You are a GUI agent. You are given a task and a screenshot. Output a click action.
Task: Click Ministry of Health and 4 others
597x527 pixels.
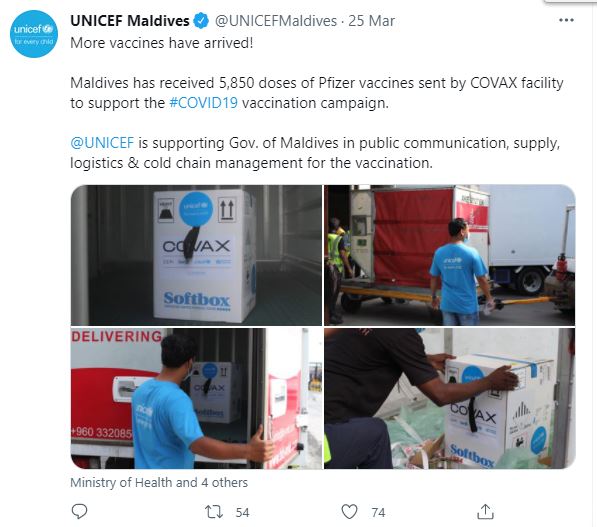pos(159,482)
